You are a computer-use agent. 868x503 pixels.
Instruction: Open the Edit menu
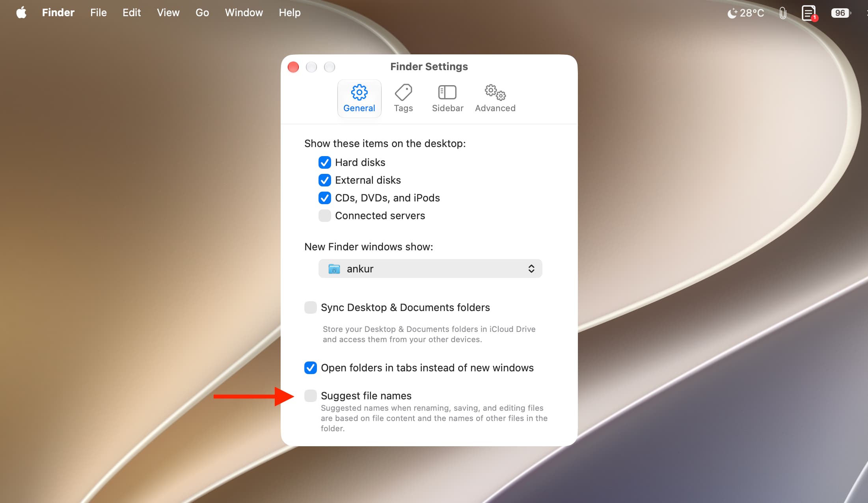pos(132,13)
